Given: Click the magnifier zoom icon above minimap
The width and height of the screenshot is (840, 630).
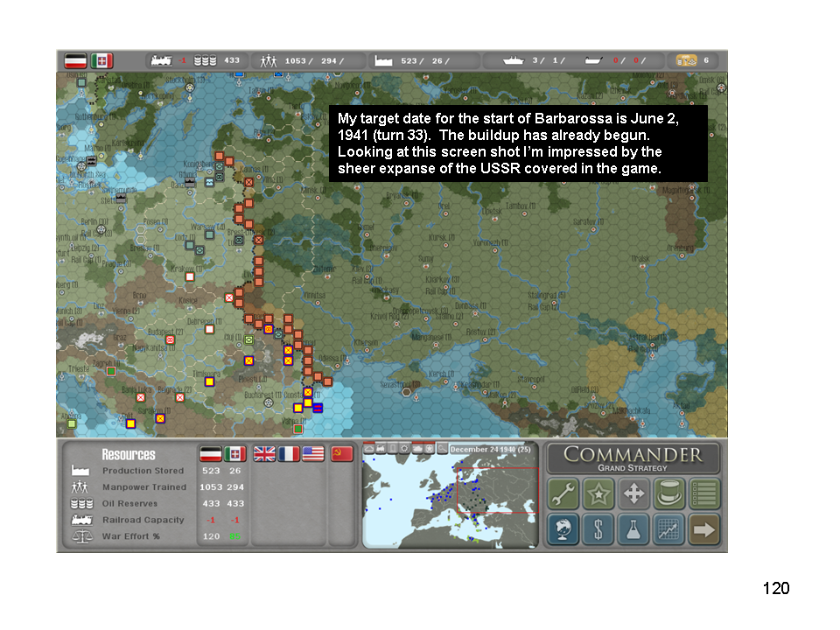Looking at the screenshot, I should click(x=443, y=449).
